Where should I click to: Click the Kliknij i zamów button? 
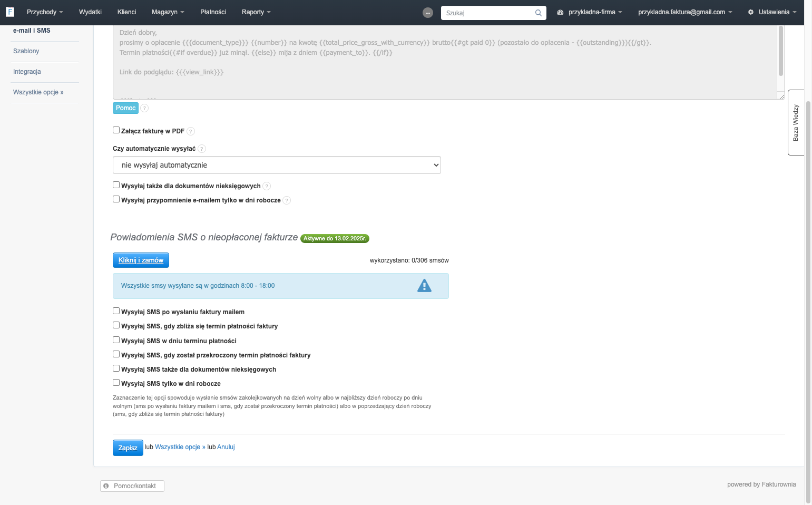point(141,260)
